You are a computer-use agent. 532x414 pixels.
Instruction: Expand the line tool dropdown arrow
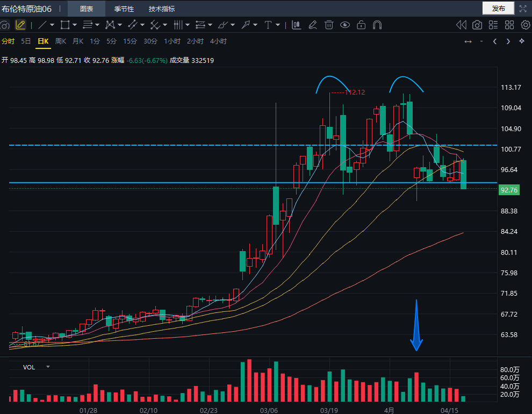[x=52, y=25]
